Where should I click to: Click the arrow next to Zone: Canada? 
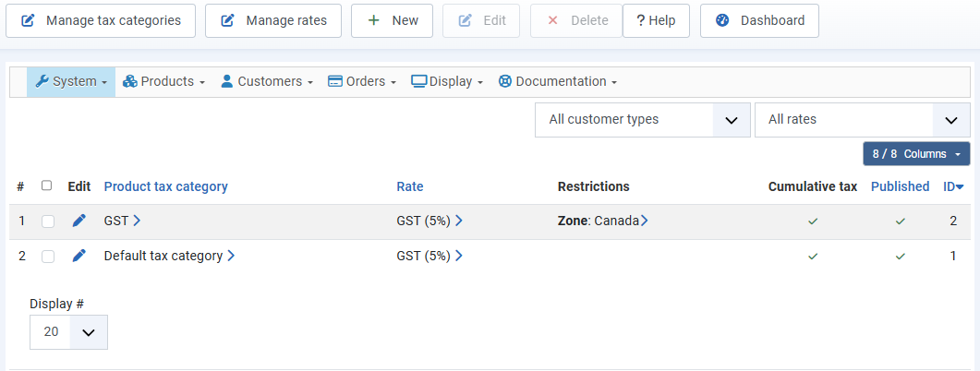pyautogui.click(x=645, y=221)
